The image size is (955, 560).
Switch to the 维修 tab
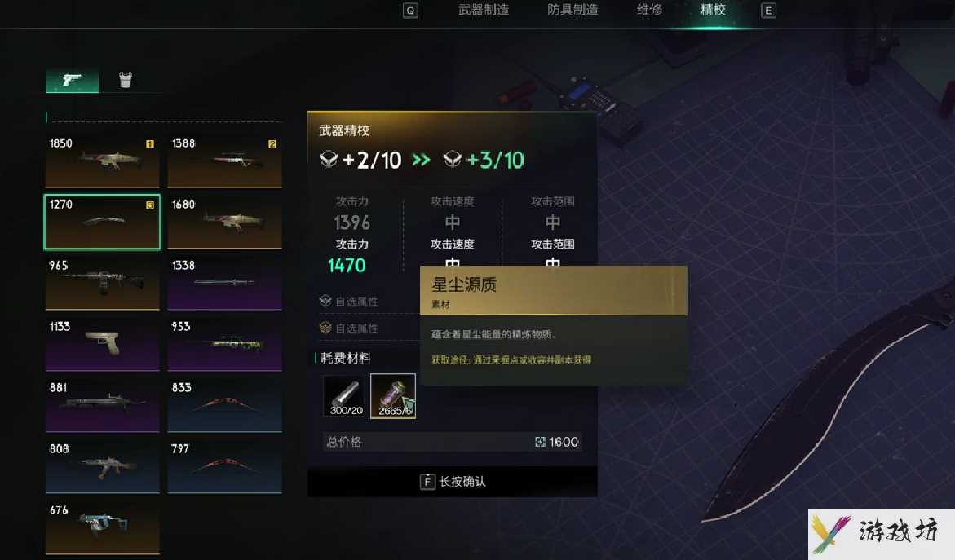(649, 10)
